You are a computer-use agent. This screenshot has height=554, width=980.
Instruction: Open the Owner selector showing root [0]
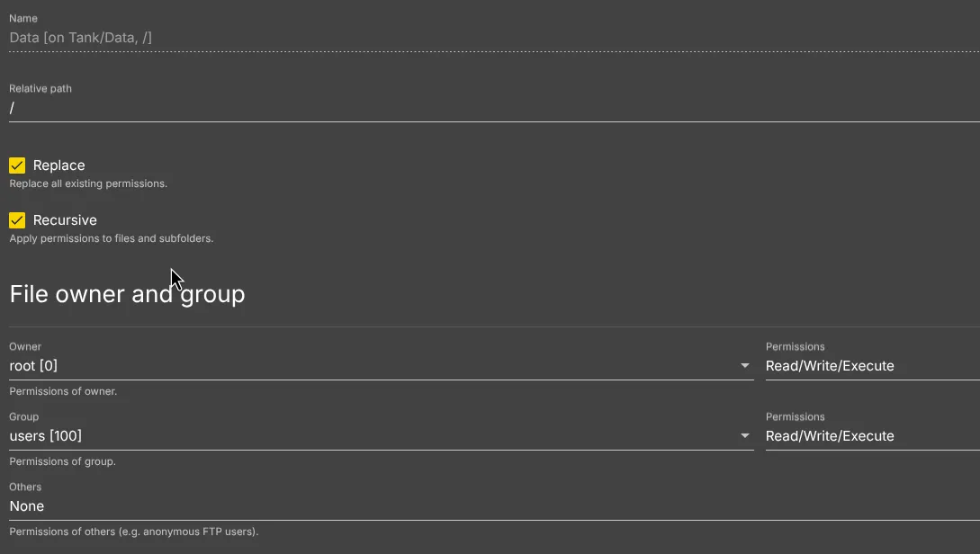(360, 366)
